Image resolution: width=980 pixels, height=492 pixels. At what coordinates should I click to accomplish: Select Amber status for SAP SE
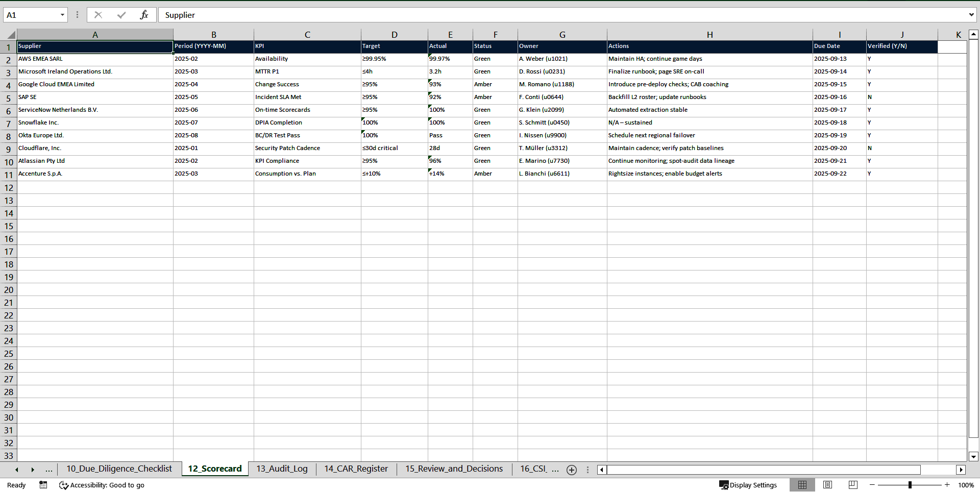coord(495,97)
